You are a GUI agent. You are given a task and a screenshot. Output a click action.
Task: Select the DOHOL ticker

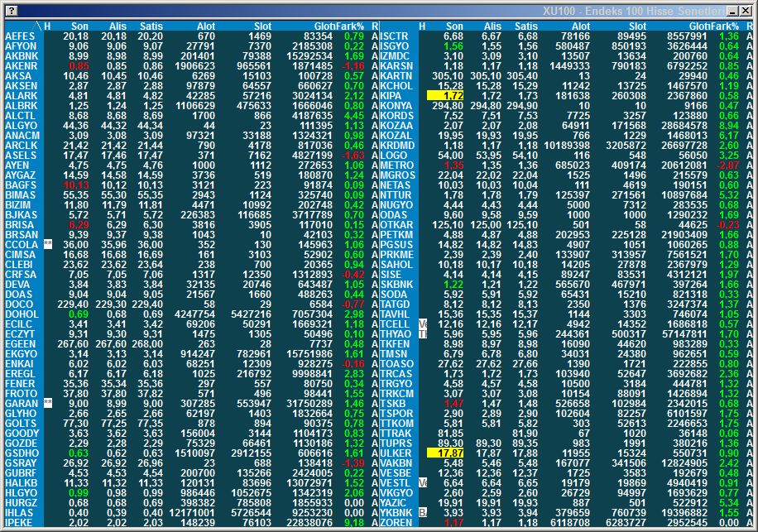[x=22, y=314]
